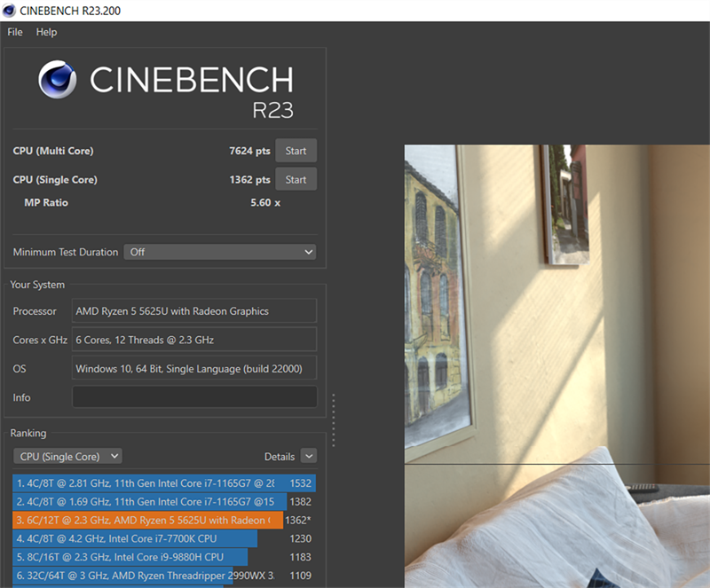
Task: Open the Help menu
Action: pos(46,32)
